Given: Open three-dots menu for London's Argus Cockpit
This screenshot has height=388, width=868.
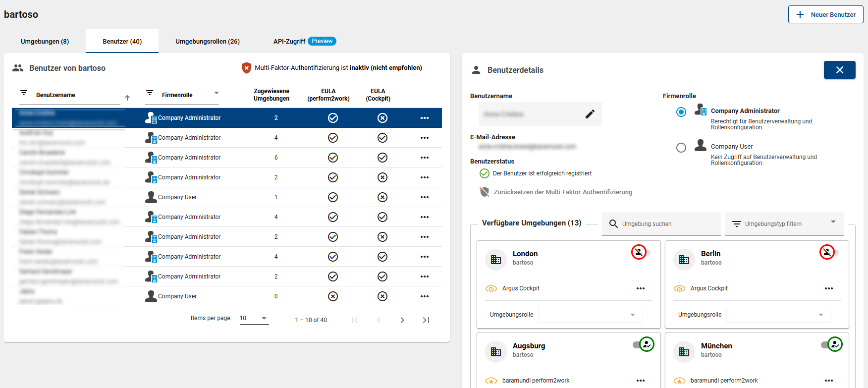Looking at the screenshot, I should click(x=641, y=288).
